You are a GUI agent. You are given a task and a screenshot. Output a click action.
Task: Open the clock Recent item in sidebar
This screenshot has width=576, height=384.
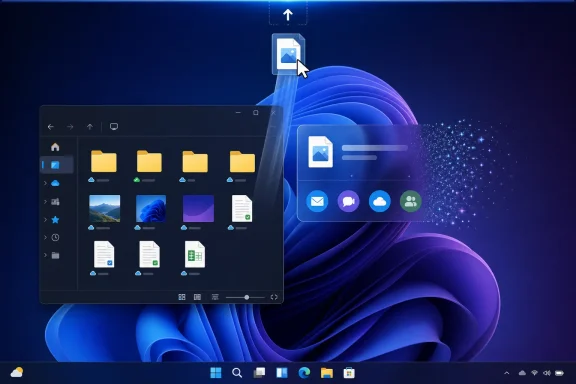(55, 237)
